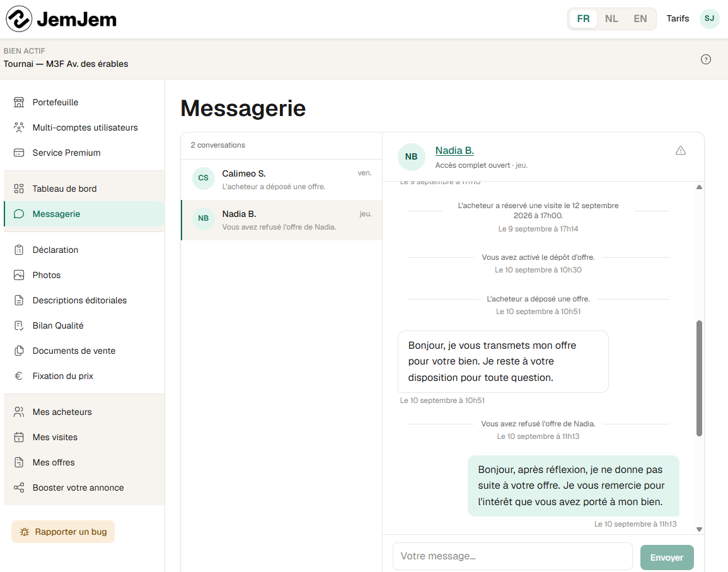Click the '2 conversations' count text

217,145
